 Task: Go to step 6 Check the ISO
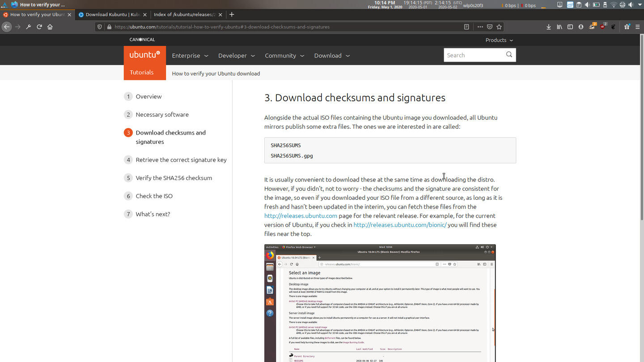click(154, 196)
